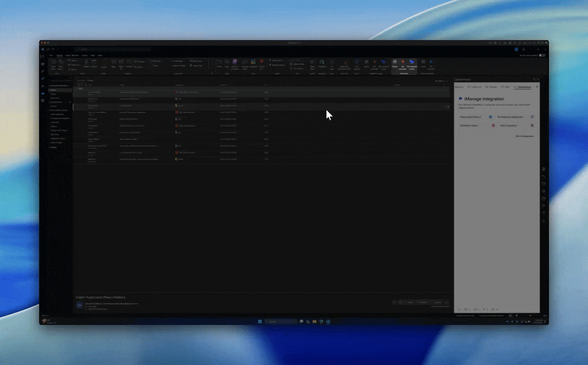Open the Address Book icon on the ribbon

292,64
